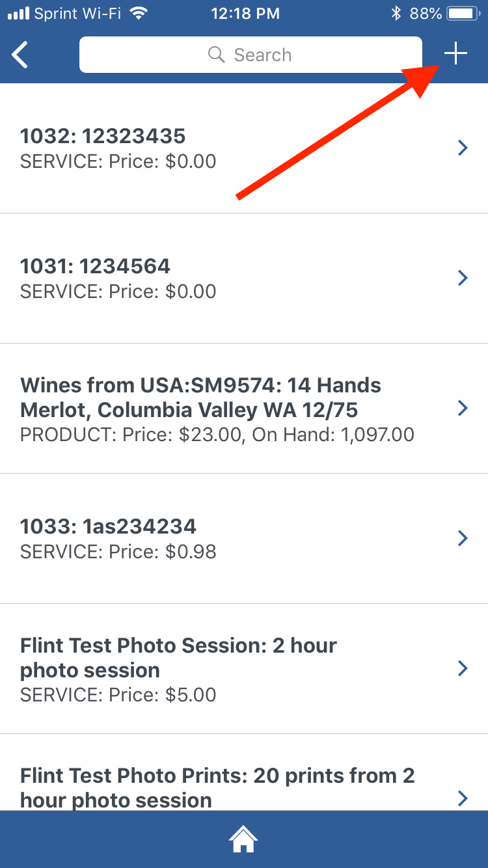Viewport: 488px width, 868px height.
Task: Tap the cellular signal bars
Action: click(18, 13)
